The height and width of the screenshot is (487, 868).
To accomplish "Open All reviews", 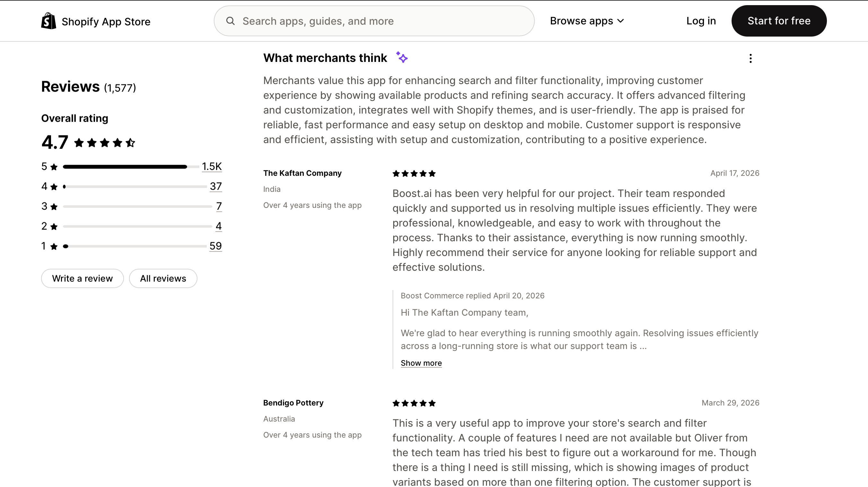I will [x=163, y=278].
